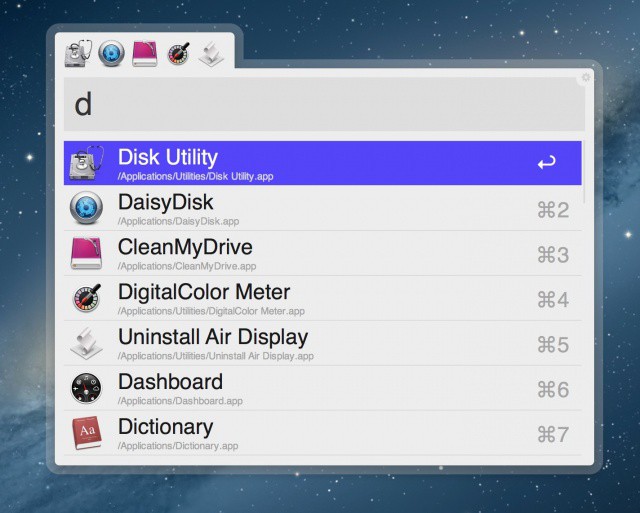Click the DaisyDisk blue disc icon in the results list
Screen dimensions: 640x513
(x=87, y=208)
